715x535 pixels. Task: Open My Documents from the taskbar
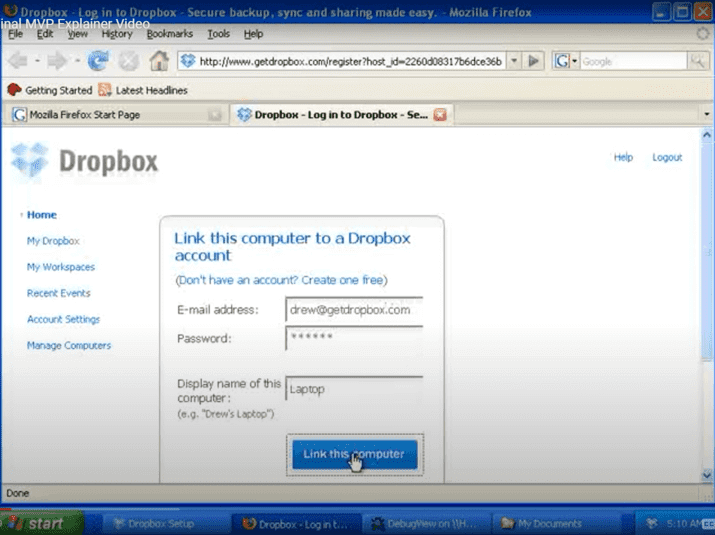coord(555,524)
